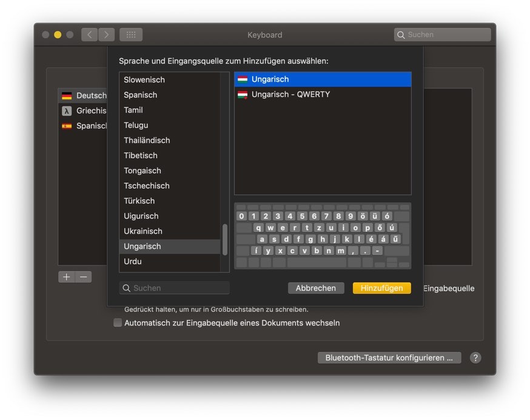Click the q key on keyboard preview
The width and height of the screenshot is (530, 420).
(x=258, y=227)
